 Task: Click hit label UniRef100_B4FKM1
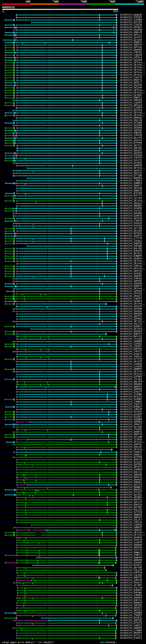click(x=131, y=349)
